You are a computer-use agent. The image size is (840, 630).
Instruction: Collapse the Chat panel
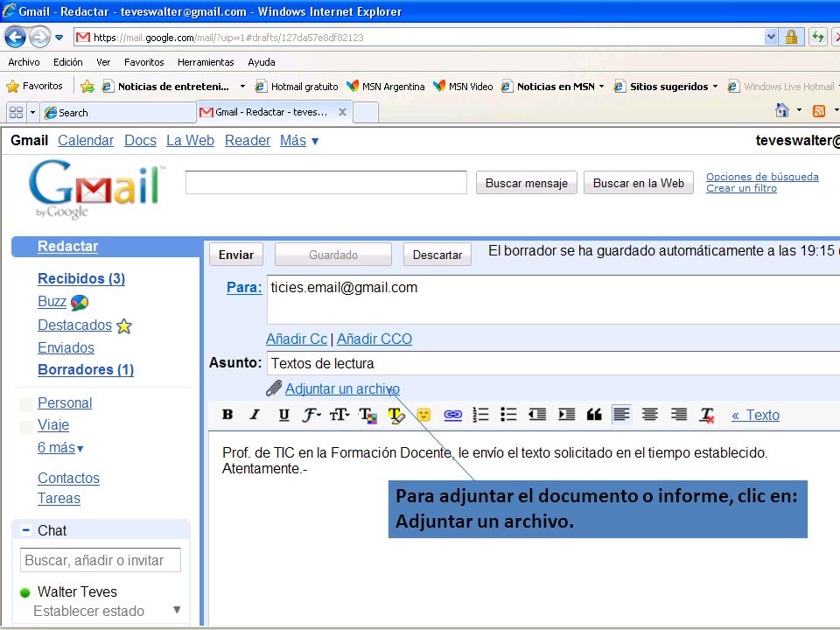click(x=25, y=530)
